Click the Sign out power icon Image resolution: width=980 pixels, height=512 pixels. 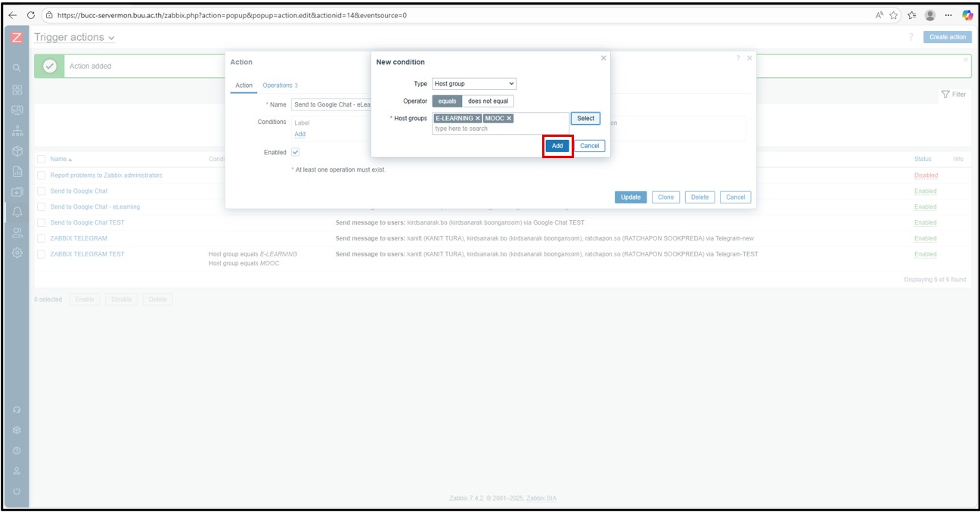coord(17,492)
